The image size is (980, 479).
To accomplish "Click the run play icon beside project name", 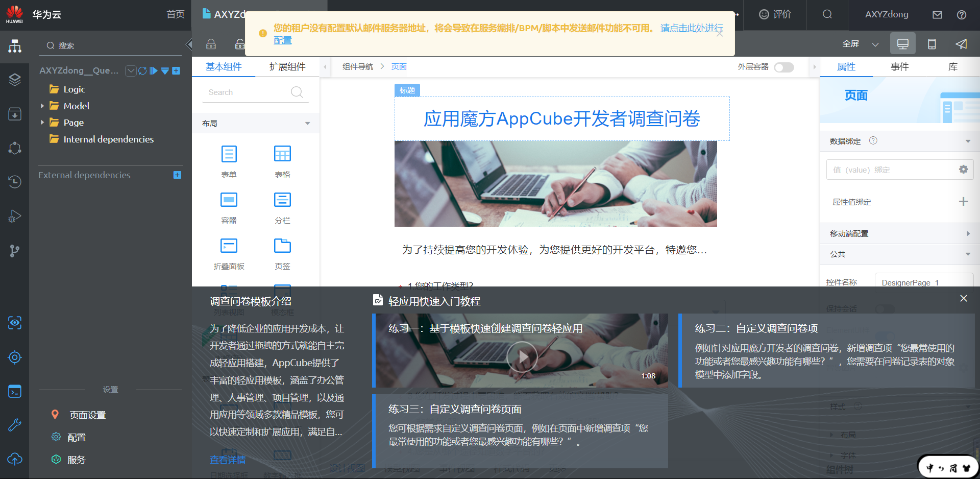I will click(x=154, y=70).
